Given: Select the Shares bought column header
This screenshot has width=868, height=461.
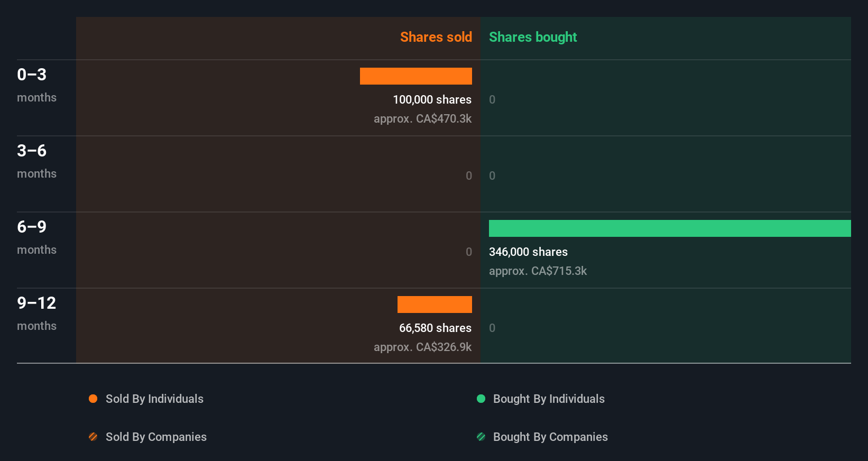Looking at the screenshot, I should [532, 37].
